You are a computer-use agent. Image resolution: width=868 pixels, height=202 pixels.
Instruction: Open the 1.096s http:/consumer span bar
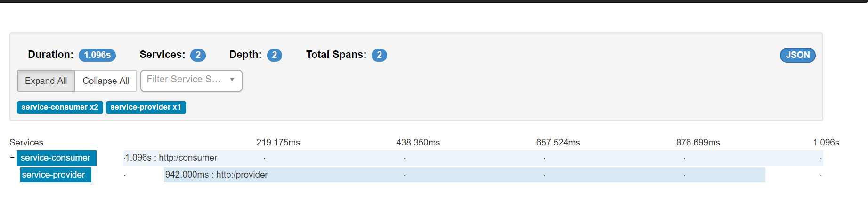coord(473,158)
